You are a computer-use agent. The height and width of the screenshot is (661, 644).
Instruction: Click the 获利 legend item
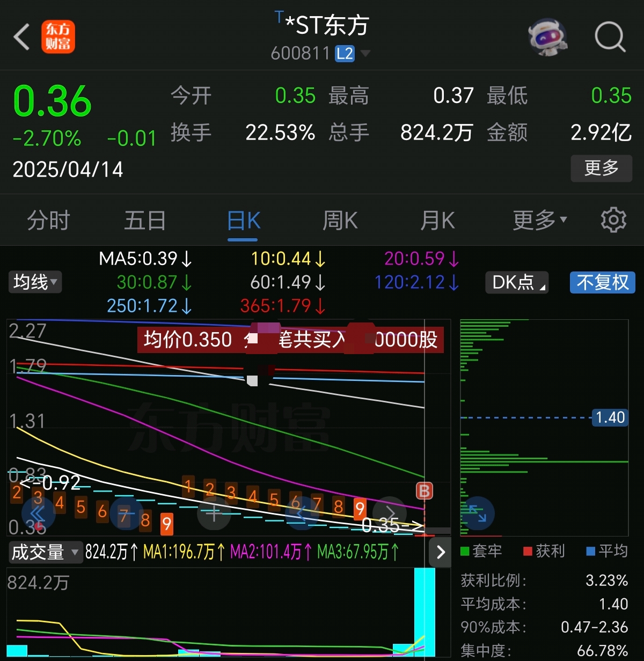(x=544, y=551)
